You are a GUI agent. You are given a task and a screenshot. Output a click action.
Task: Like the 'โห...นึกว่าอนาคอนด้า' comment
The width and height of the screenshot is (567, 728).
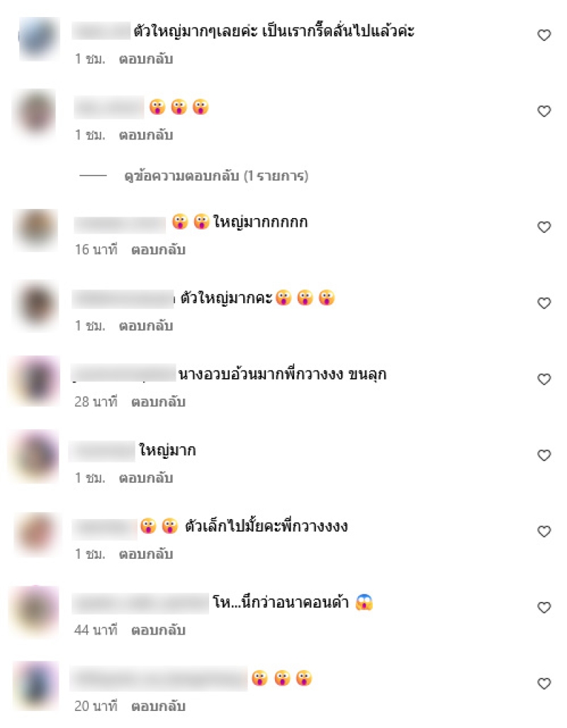tap(544, 608)
